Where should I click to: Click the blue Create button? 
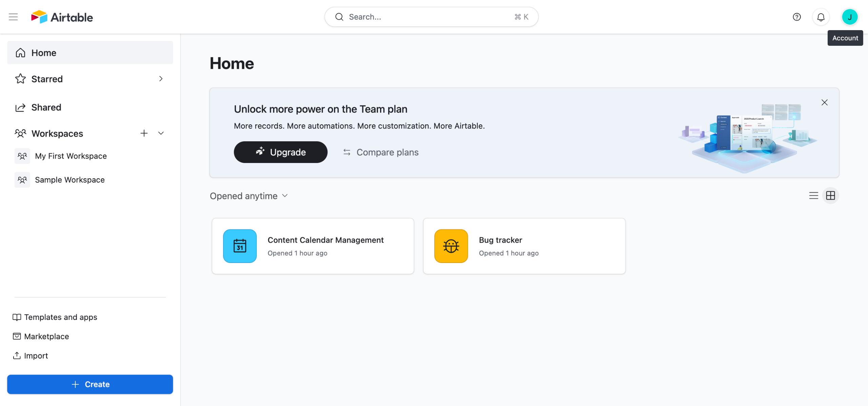pos(90,384)
